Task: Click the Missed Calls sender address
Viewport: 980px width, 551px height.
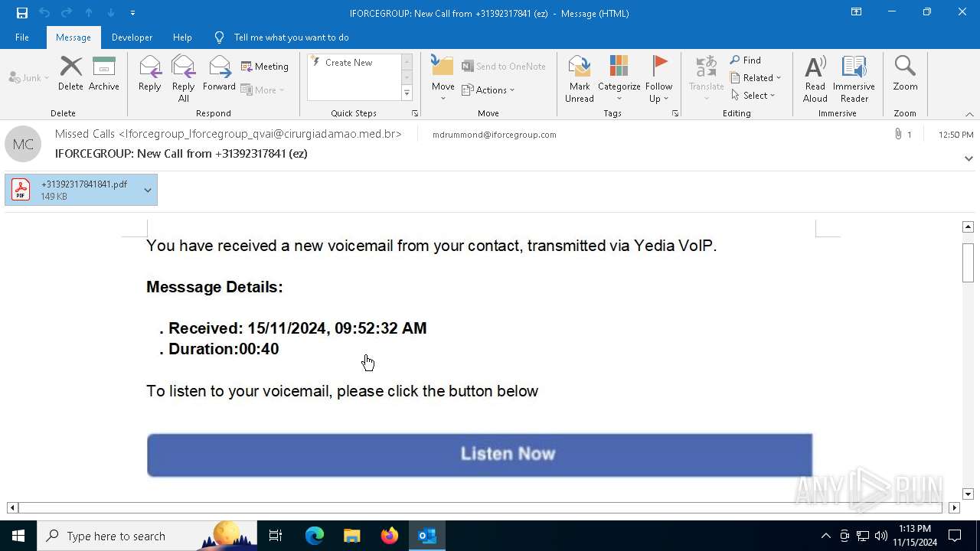Action: 228,134
